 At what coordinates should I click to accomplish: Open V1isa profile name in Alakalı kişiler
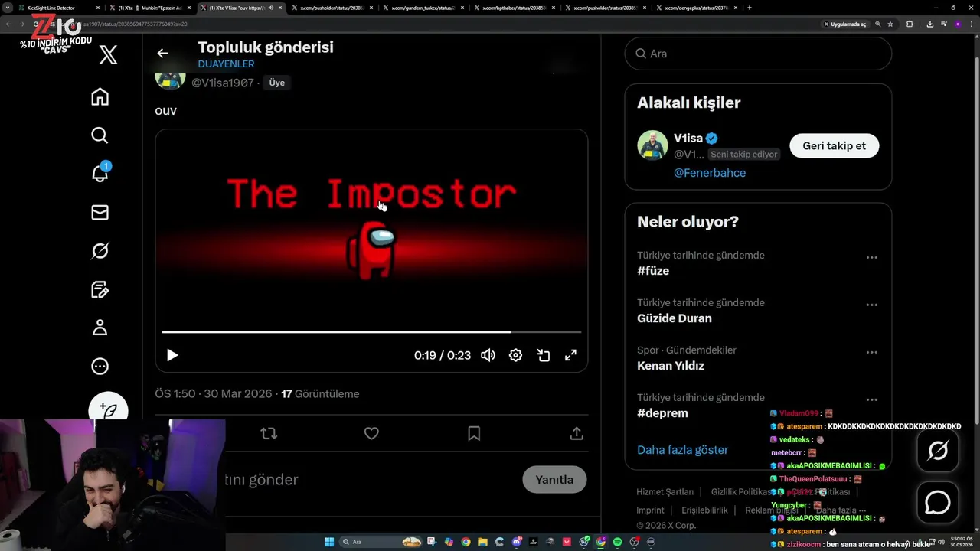tap(688, 139)
